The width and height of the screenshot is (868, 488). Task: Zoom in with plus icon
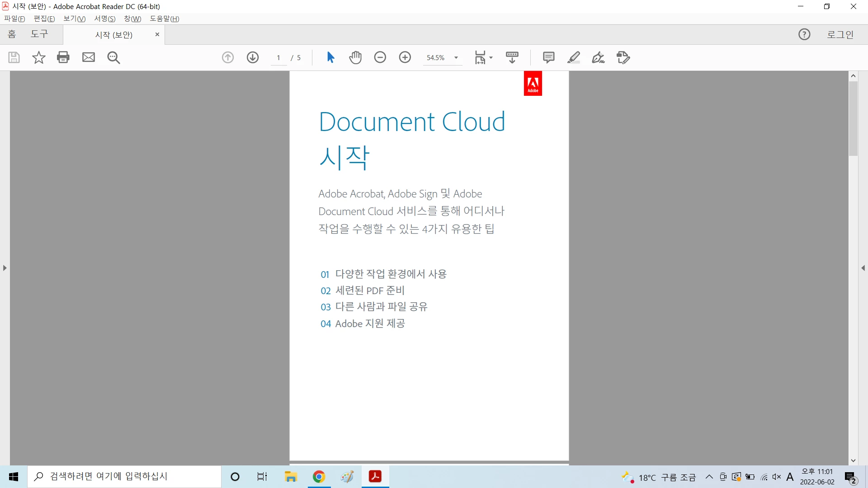tap(405, 57)
